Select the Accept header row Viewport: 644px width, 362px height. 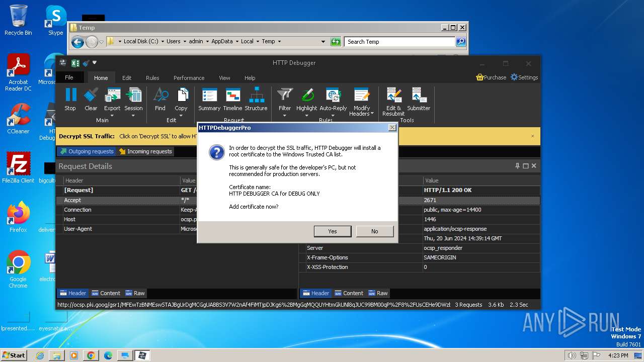(x=177, y=200)
